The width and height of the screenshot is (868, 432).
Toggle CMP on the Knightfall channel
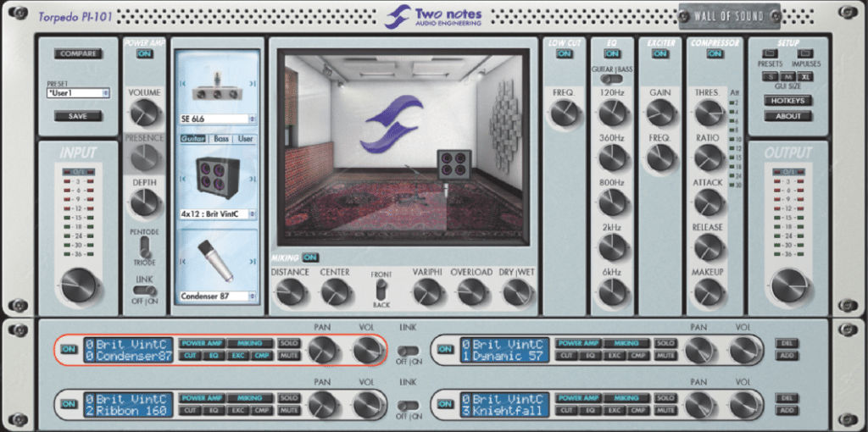coord(638,411)
